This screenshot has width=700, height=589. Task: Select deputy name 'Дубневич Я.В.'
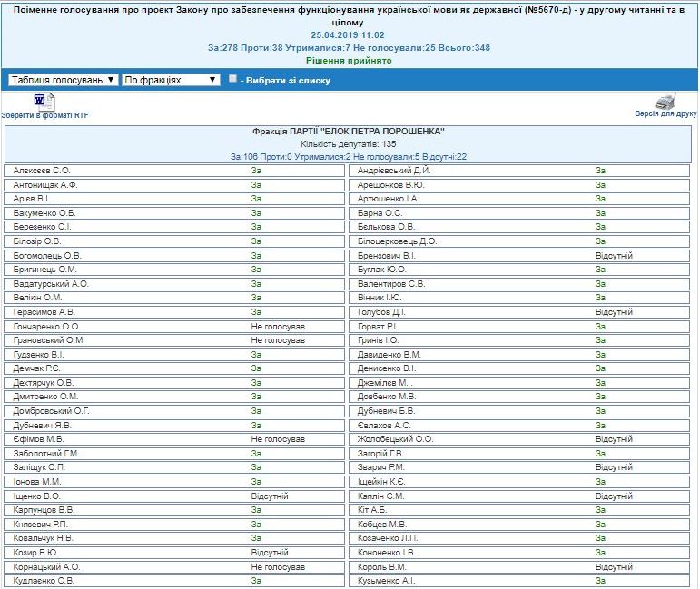(42, 426)
